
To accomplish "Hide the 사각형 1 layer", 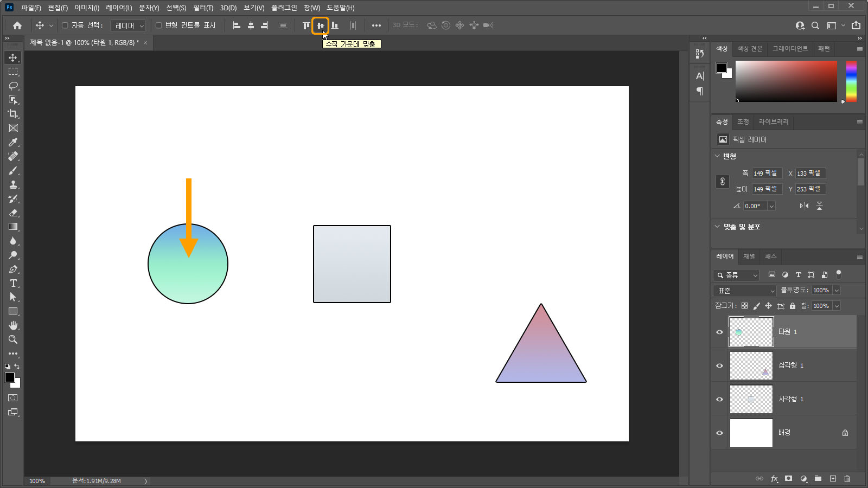I will 720,399.
